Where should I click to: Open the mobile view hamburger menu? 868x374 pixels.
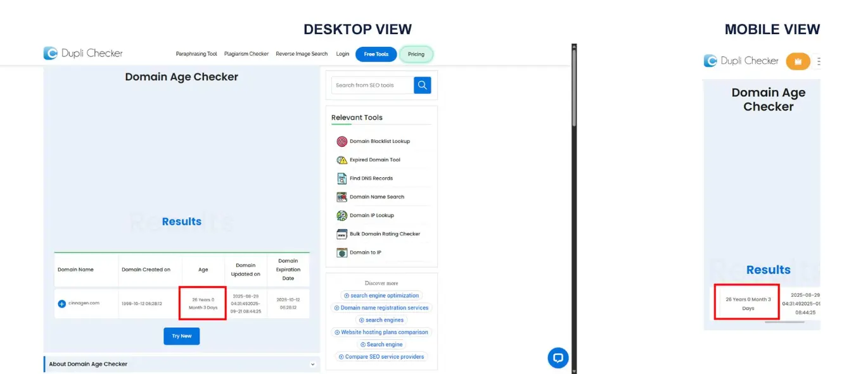(x=818, y=61)
